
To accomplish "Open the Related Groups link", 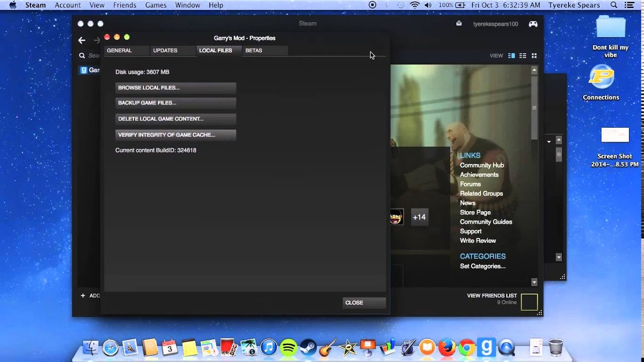I will pos(481,194).
